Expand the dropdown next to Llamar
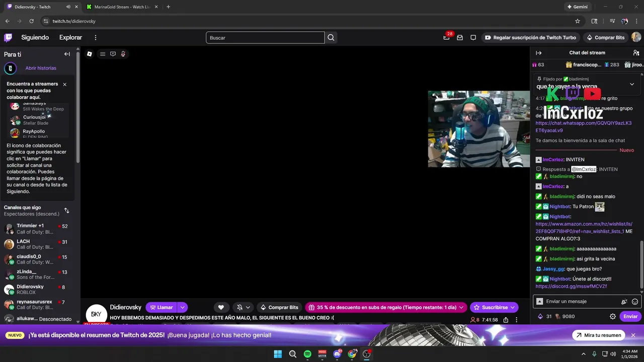Screen dimensions: 644x362 coord(183,307)
